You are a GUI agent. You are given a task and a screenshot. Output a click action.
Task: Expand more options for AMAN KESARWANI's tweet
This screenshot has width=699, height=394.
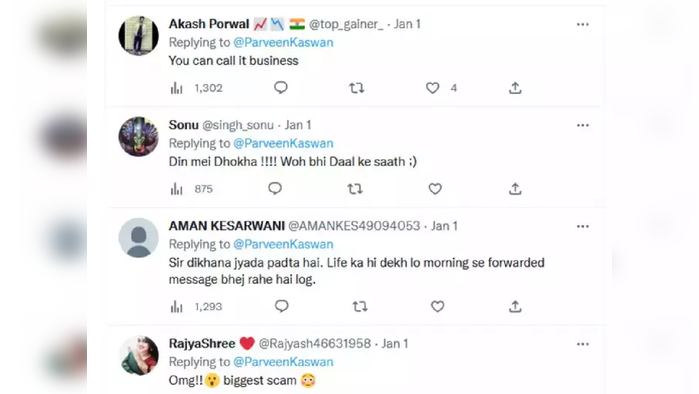[x=583, y=227]
